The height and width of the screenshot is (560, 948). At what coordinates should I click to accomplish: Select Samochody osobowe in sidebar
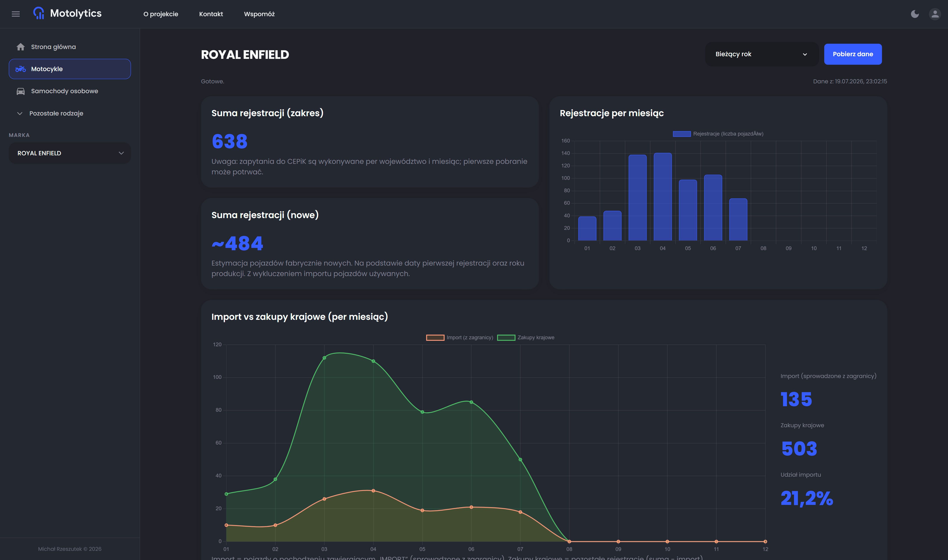pyautogui.click(x=70, y=91)
